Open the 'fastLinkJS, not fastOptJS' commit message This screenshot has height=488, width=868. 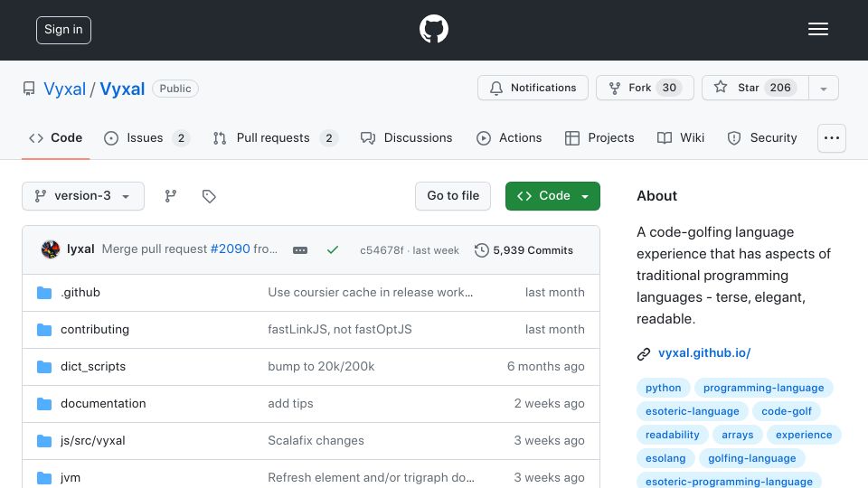click(x=340, y=329)
